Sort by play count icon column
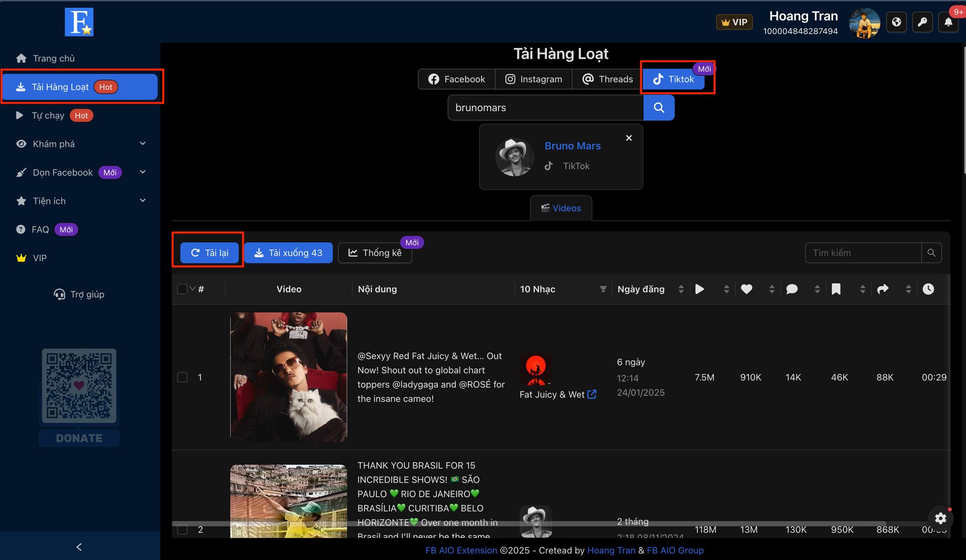Image resolution: width=966 pixels, height=560 pixels. (x=700, y=289)
